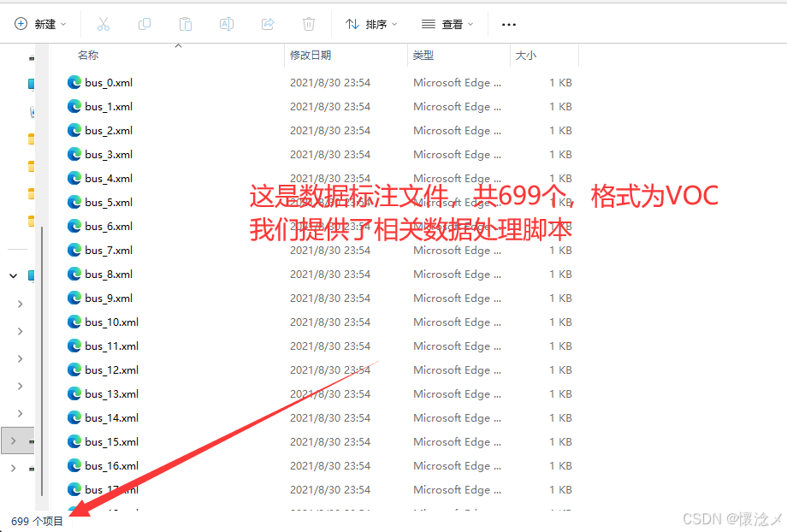787x532 pixels.
Task: Select file name bus_7.xml
Action: (x=109, y=251)
